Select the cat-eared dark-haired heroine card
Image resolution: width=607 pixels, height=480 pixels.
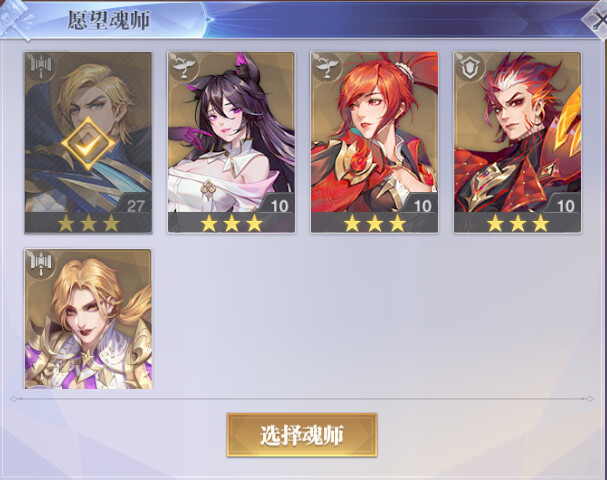[231, 142]
